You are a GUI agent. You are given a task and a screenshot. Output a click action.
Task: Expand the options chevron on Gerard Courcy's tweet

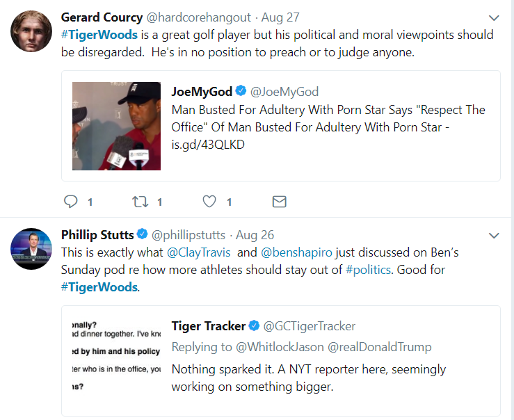[494, 17]
